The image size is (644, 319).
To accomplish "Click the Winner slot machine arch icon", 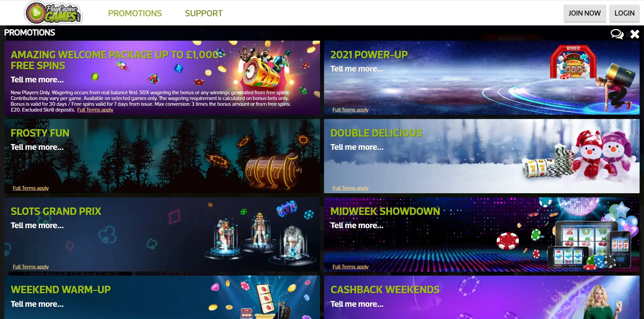I will pyautogui.click(x=573, y=62).
